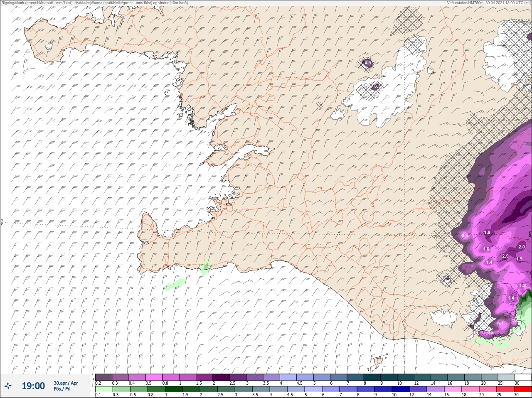
Task: Pick the dark plum 0.2 snow legend swatch
Action: pyautogui.click(x=103, y=377)
